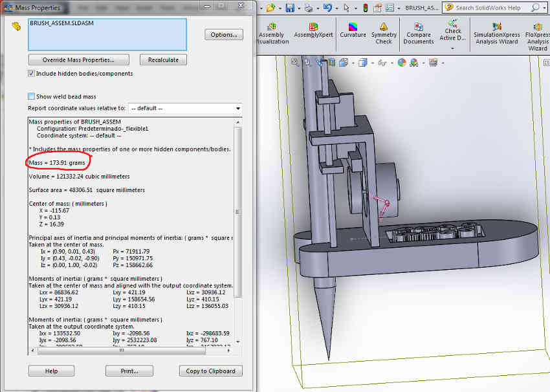Launch Compare Documents
This screenshot has width=550, height=392.
pyautogui.click(x=419, y=33)
